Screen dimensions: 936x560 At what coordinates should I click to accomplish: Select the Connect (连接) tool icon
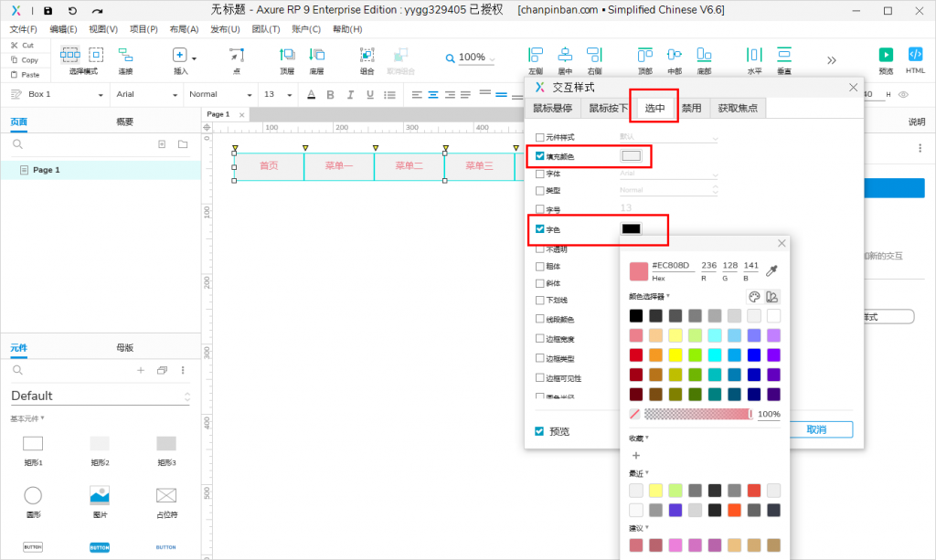coord(125,55)
